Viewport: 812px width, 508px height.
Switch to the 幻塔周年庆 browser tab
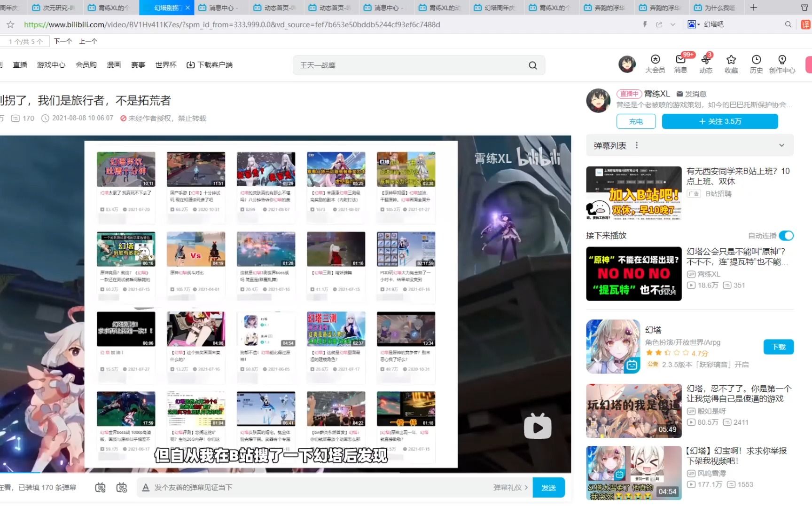coord(497,8)
